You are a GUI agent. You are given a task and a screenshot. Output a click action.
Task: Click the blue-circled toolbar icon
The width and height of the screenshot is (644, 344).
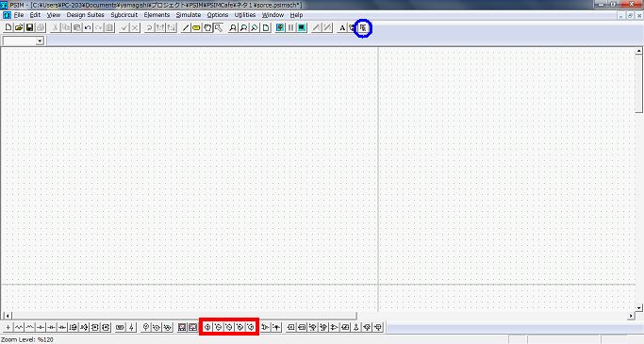tap(363, 28)
